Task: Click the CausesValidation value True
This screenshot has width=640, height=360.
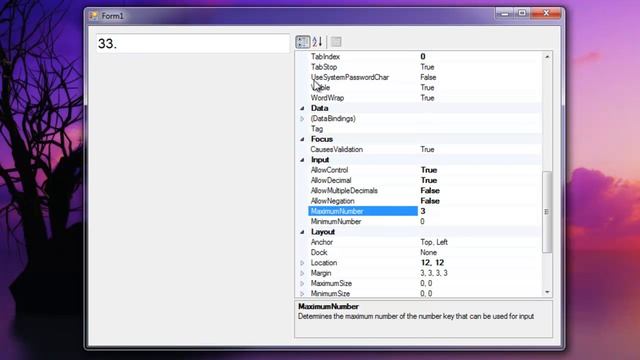Action: 427,149
